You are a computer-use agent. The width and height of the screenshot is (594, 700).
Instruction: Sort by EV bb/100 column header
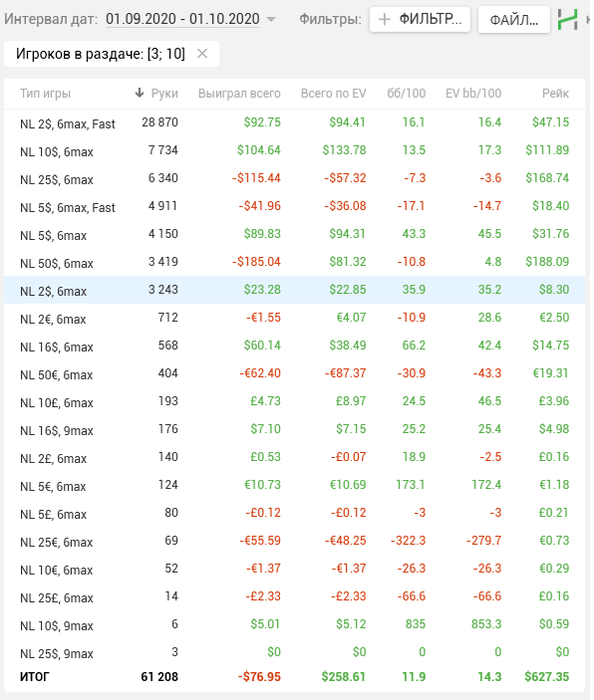pos(473,93)
